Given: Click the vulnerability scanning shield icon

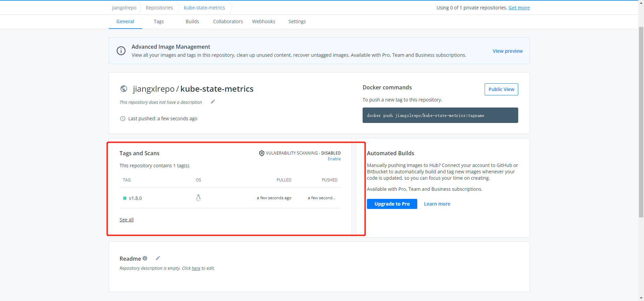Looking at the screenshot, I should pos(262,153).
